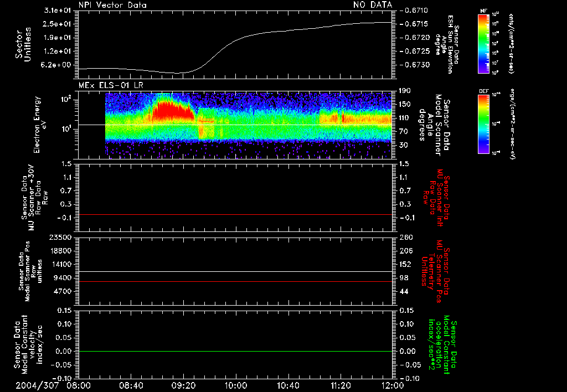Click the '4700' scanner position tick

62,292
